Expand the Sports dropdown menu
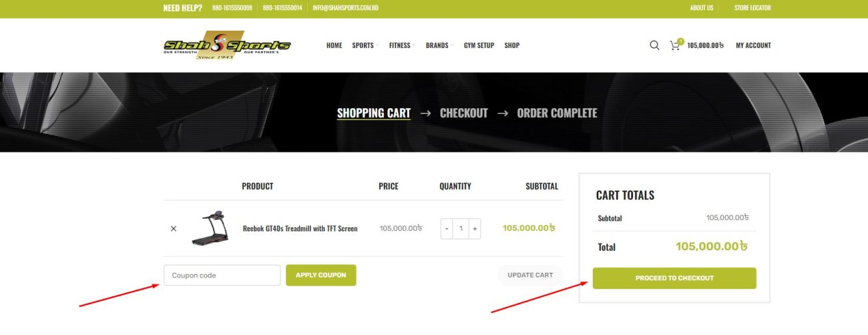 point(365,45)
